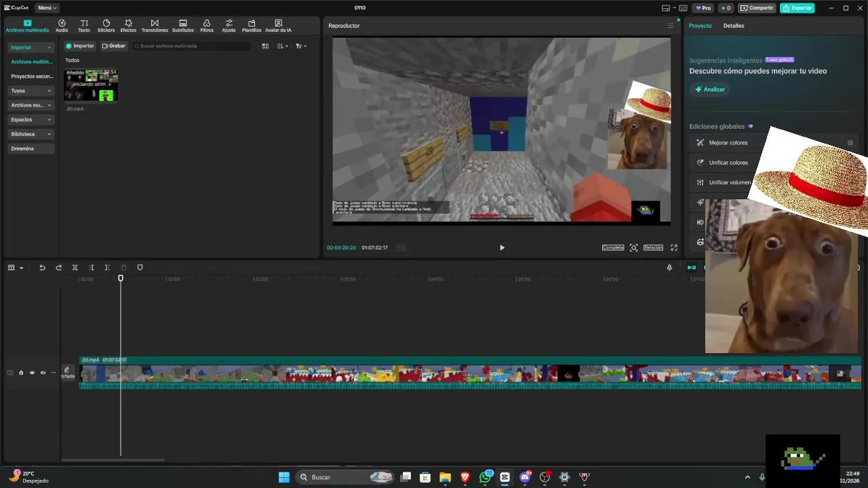Select Archivos multimedia top tab
868x488 pixels.
coord(27,26)
